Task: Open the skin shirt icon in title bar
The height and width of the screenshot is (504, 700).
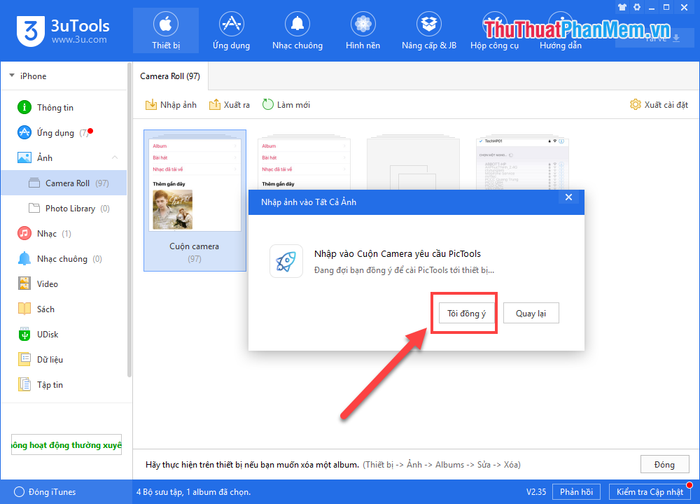Action: click(x=622, y=7)
